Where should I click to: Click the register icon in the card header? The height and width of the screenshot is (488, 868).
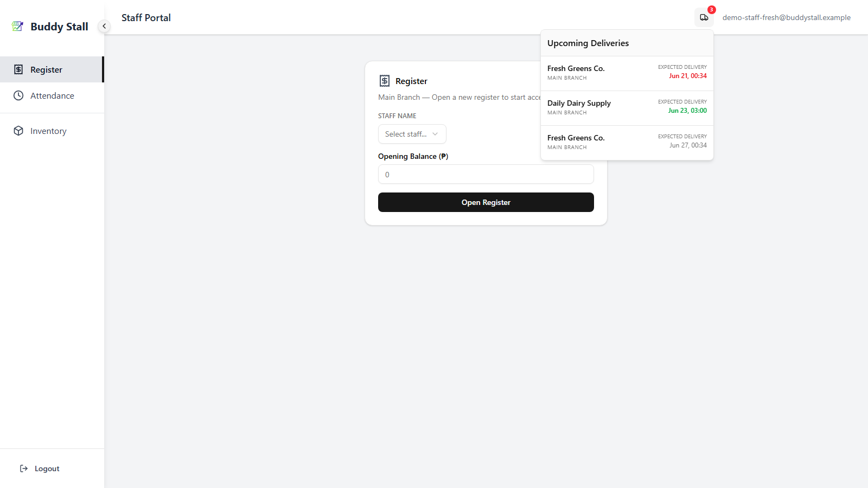385,81
